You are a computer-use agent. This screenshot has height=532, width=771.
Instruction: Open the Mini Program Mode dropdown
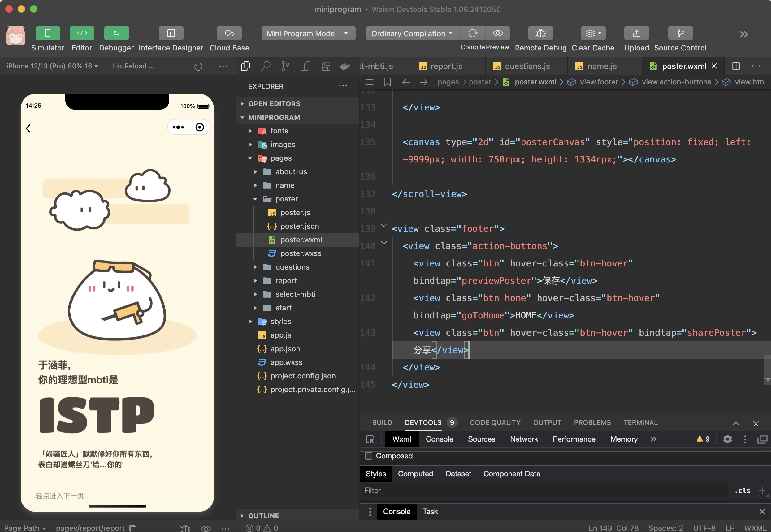(308, 33)
